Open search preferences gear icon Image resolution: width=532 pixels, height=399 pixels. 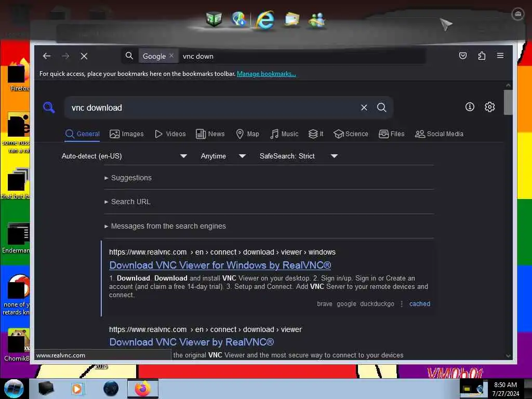pyautogui.click(x=489, y=107)
